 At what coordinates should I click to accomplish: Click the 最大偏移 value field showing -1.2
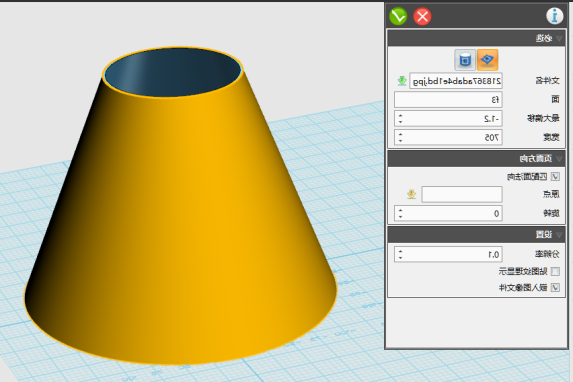448,119
